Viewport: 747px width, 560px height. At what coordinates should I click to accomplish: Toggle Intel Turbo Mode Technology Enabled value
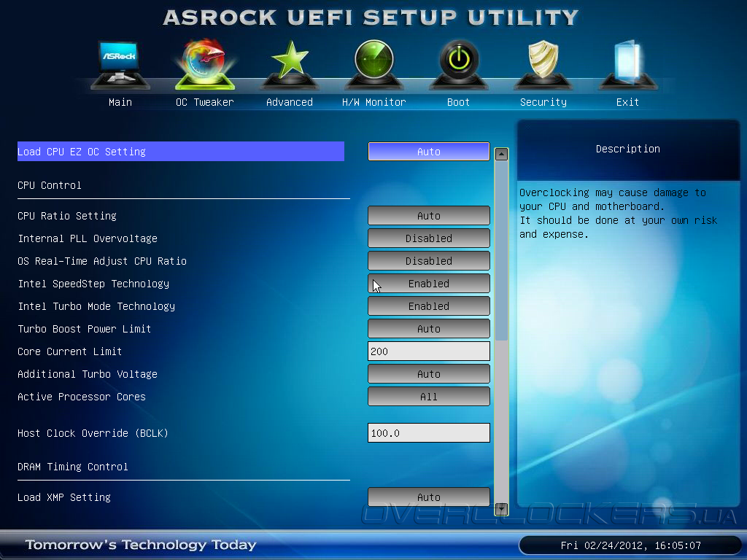[429, 306]
